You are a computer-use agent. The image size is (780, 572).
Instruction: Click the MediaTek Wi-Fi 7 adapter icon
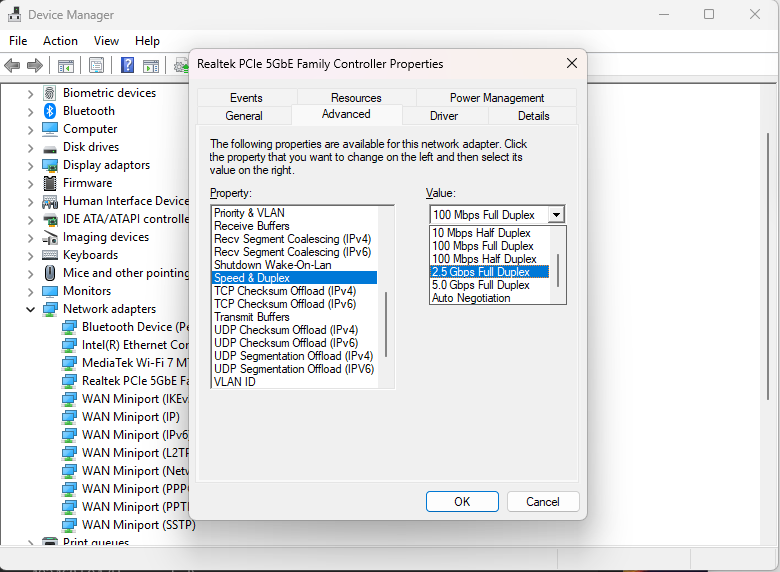pyautogui.click(x=69, y=363)
